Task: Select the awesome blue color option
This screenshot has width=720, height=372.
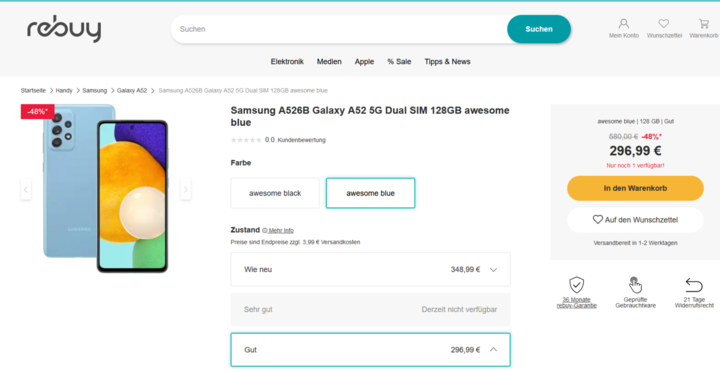Action: coord(371,193)
